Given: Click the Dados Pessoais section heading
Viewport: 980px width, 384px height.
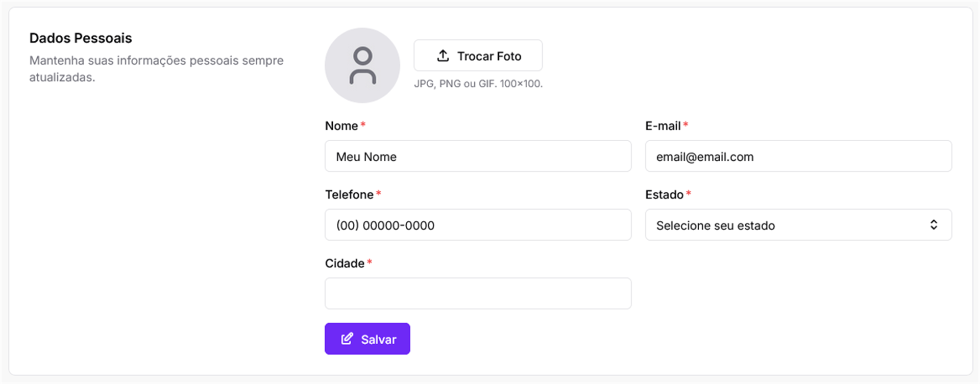Looking at the screenshot, I should click(81, 38).
